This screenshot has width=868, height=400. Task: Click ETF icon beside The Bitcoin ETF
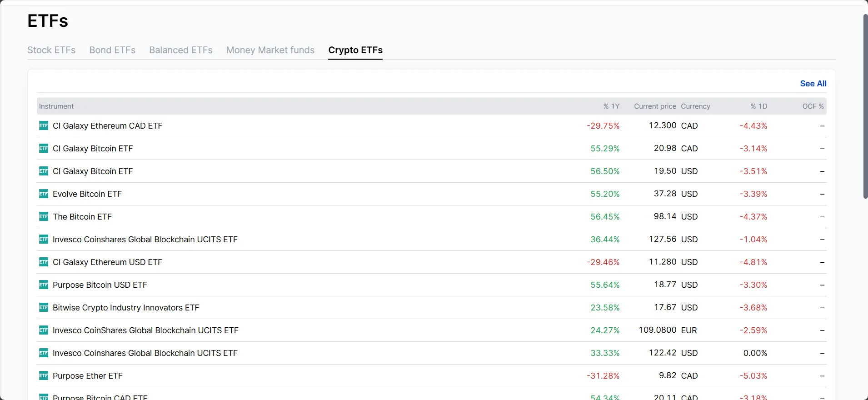[x=44, y=216]
